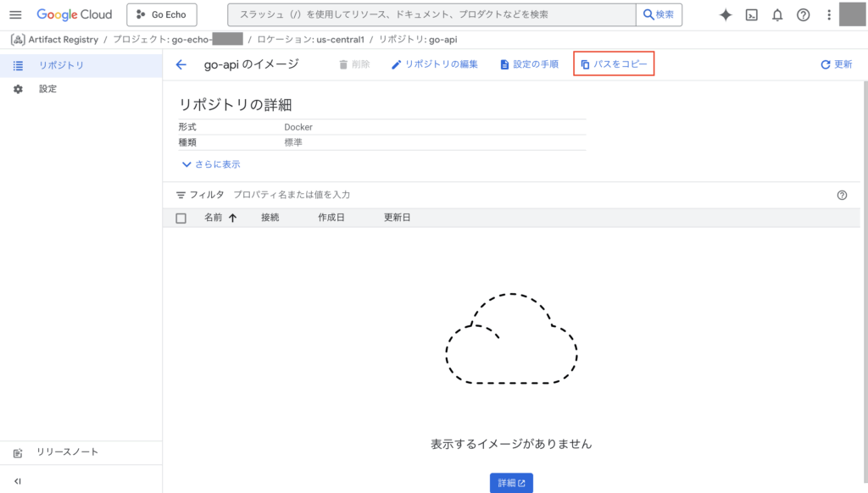Open Gemini AI assistant sparkle icon
This screenshot has height=493, width=868.
726,15
